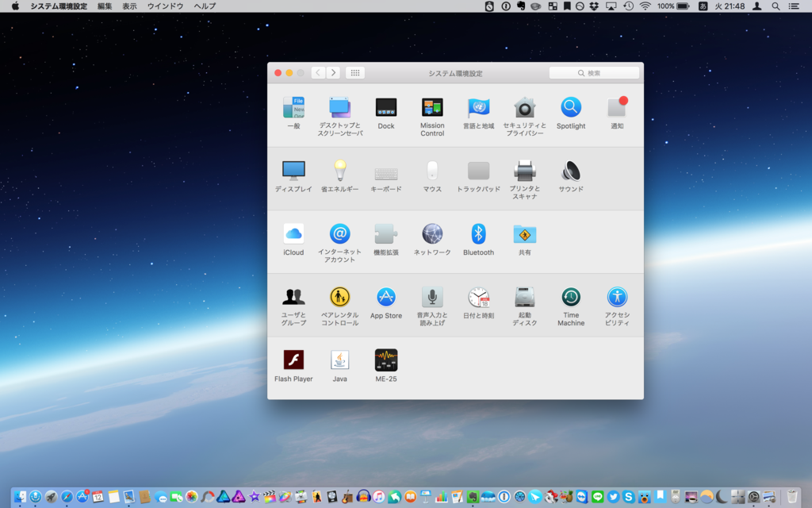Image resolution: width=812 pixels, height=508 pixels.
Task: Click the AirPlay display icon in menu bar
Action: 611,6
